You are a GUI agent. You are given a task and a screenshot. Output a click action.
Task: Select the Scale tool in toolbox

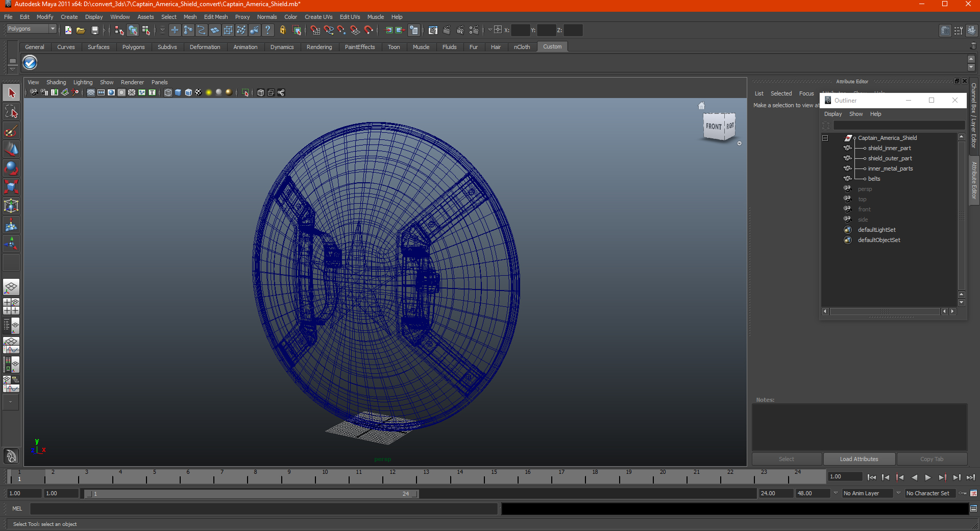11,187
